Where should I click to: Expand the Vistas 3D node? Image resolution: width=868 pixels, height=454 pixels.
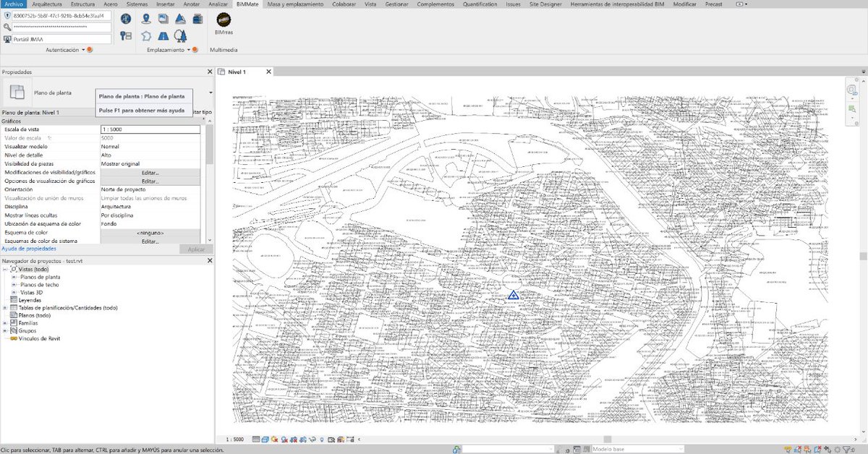14,292
